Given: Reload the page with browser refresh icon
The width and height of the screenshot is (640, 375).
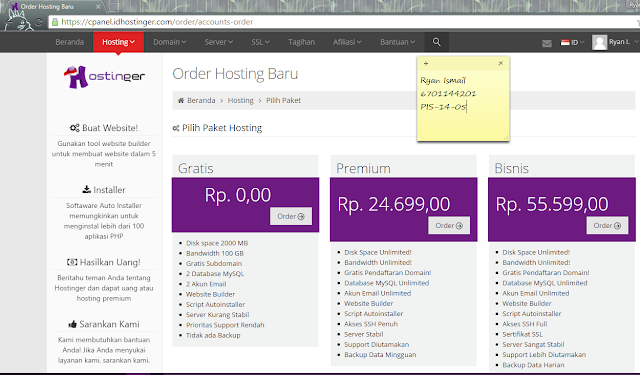Looking at the screenshot, I should [39, 22].
